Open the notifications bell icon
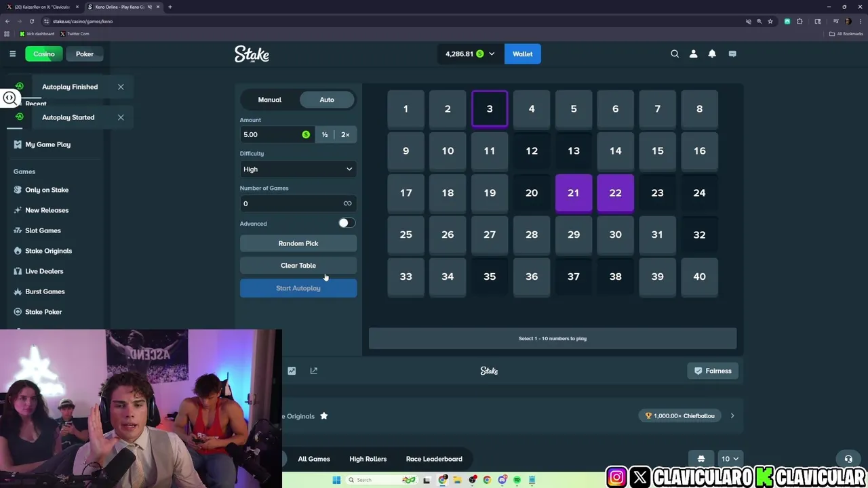Viewport: 868px width, 488px height. pos(712,54)
